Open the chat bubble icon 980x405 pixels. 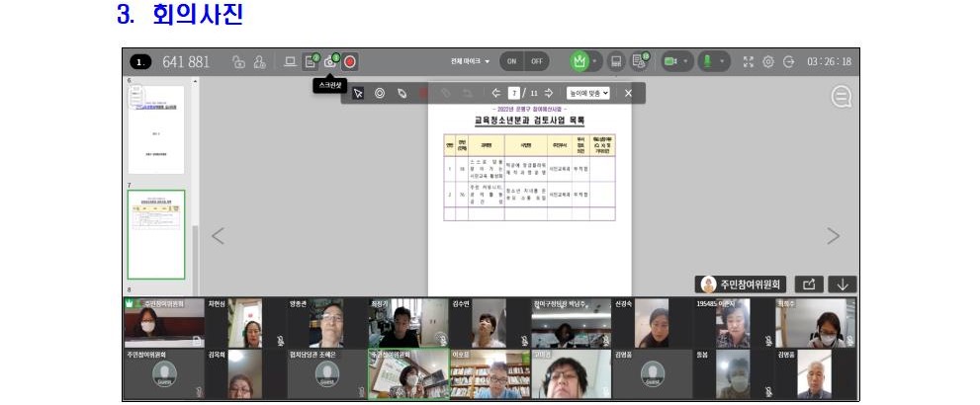coord(842,97)
